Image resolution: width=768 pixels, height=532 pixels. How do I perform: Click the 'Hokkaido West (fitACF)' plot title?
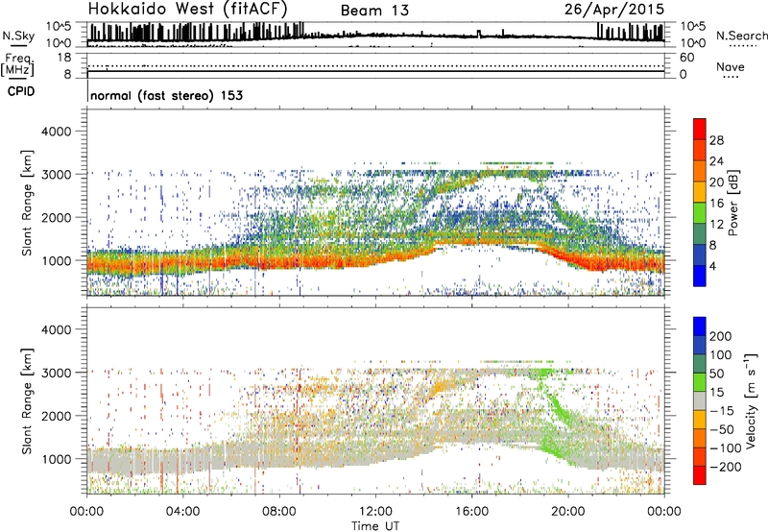[x=187, y=9]
